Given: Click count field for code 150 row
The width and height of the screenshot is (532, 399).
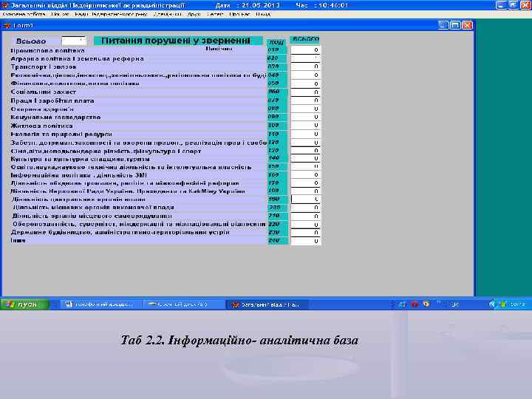Looking at the screenshot, I should 305,166.
